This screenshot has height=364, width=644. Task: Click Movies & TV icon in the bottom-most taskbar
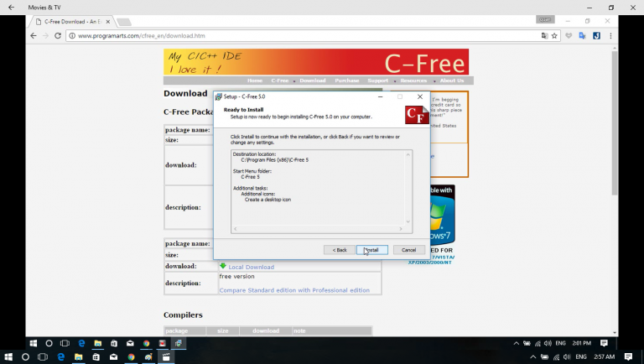pos(166,357)
